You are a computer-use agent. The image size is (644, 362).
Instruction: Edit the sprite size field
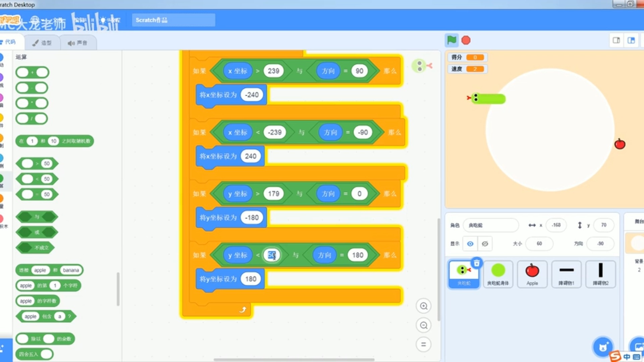pyautogui.click(x=539, y=244)
